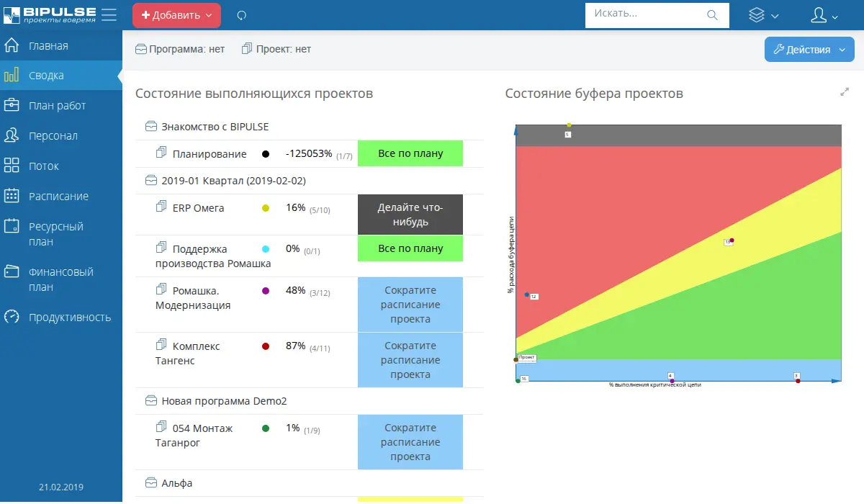
Task: Click the search magnifier icon
Action: [x=712, y=14]
